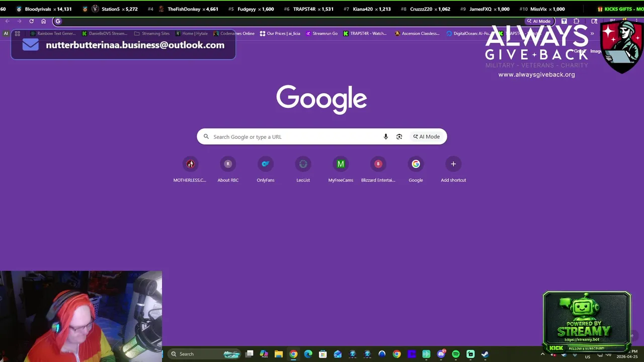Click the AI Mode chip in address bar
The width and height of the screenshot is (644, 362).
[x=539, y=21]
